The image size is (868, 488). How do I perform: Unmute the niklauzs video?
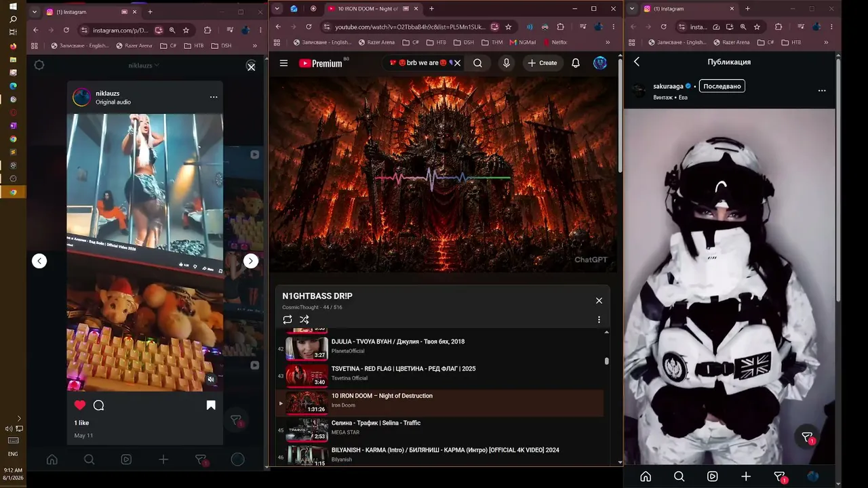(211, 380)
